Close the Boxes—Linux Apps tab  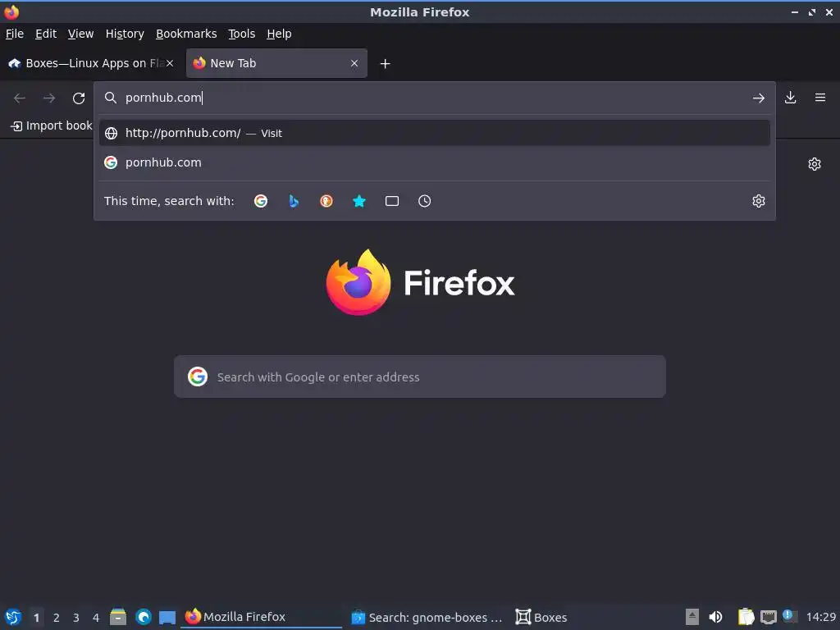coord(170,63)
